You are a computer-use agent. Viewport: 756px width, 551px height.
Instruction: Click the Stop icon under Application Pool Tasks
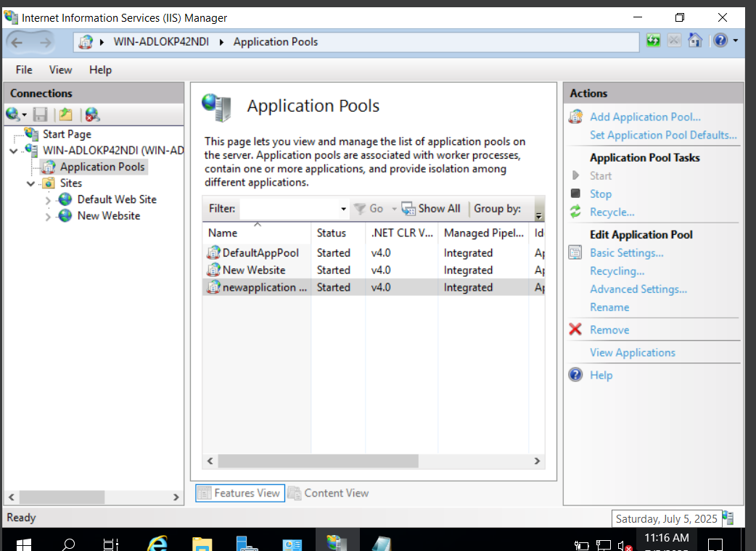[575, 194]
